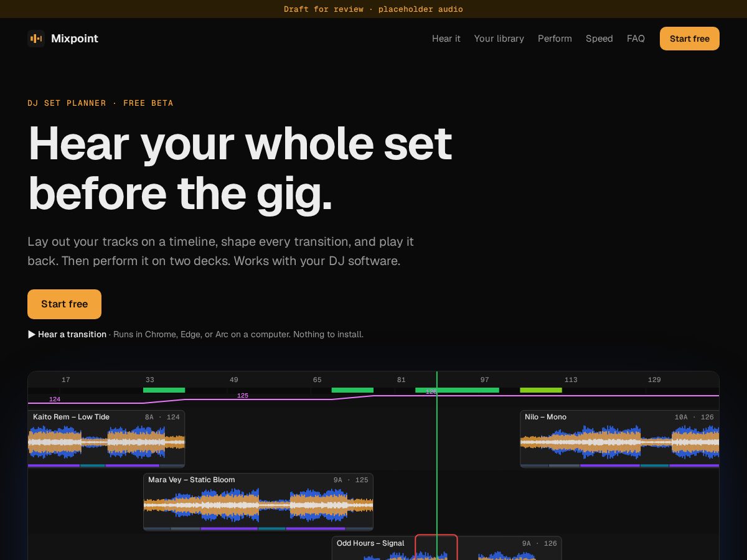
Task: Click bar 33 on the timeline ruler
Action: pos(150,380)
